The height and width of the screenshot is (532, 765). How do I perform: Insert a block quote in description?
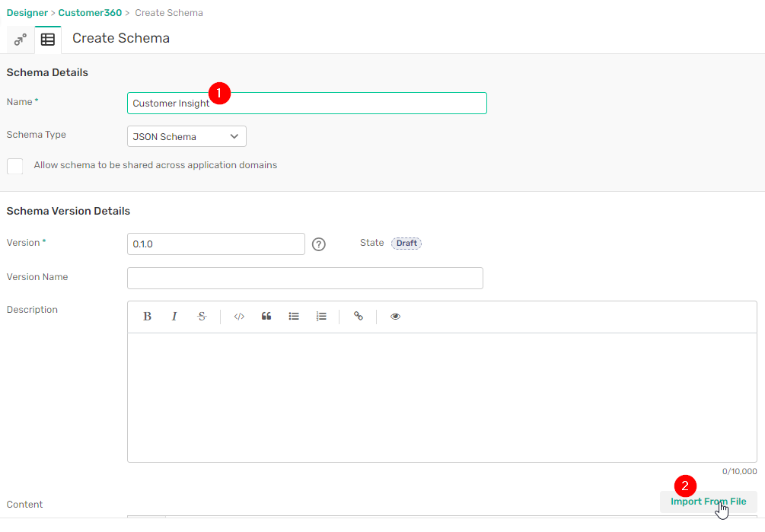pos(266,317)
